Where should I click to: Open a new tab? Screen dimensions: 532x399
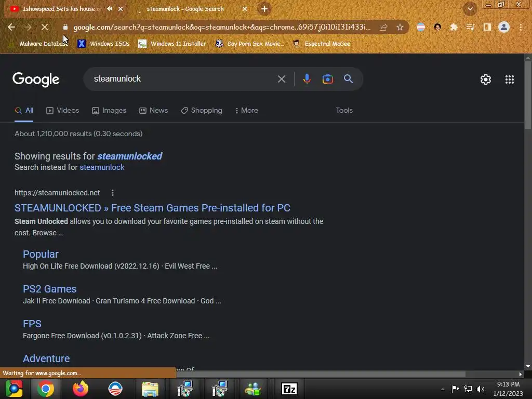[264, 9]
